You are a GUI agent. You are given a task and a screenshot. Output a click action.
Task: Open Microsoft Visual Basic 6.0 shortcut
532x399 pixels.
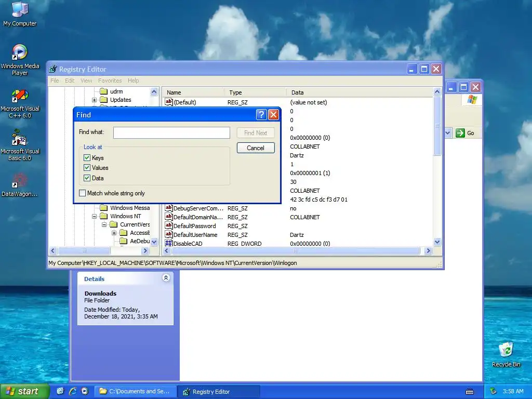tap(20, 145)
